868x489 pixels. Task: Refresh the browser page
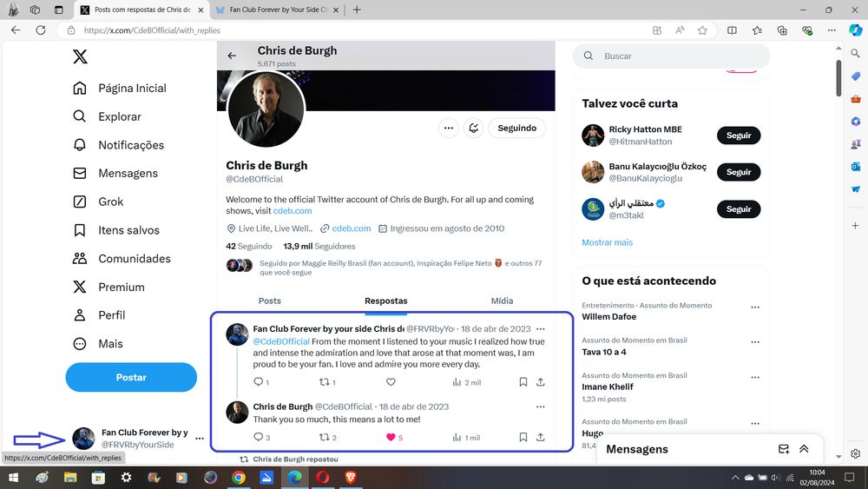tap(41, 30)
